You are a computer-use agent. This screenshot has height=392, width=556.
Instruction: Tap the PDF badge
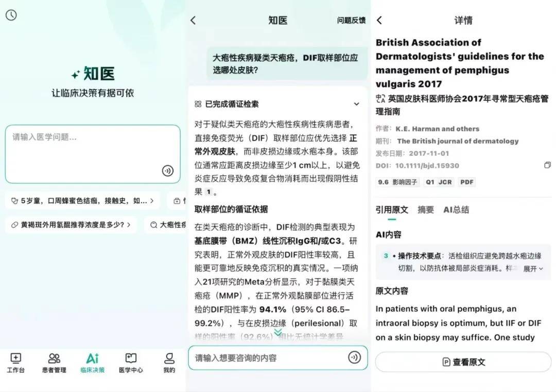tap(466, 182)
